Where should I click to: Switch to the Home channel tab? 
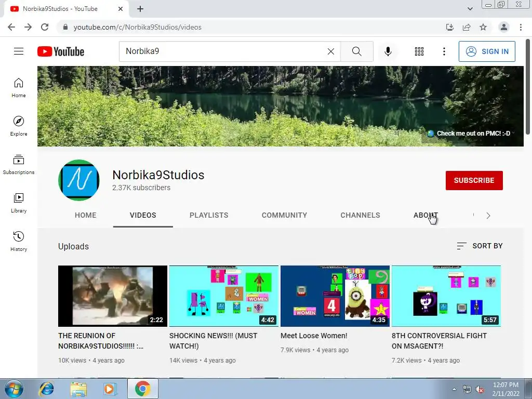point(86,215)
